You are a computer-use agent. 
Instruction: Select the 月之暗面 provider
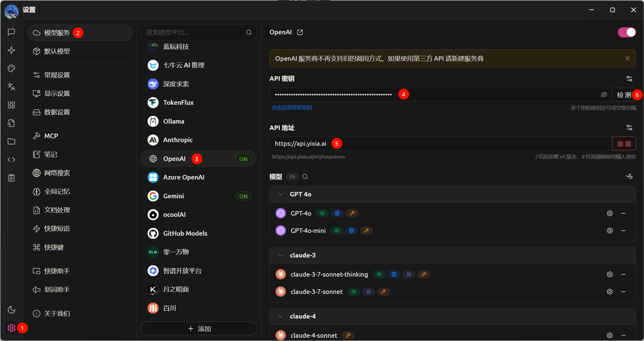click(x=198, y=289)
